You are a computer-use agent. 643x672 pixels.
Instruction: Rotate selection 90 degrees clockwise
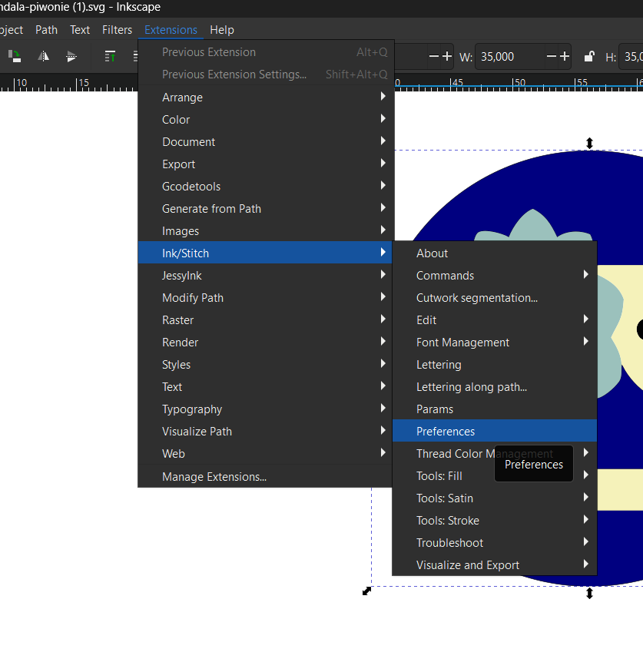coord(14,56)
